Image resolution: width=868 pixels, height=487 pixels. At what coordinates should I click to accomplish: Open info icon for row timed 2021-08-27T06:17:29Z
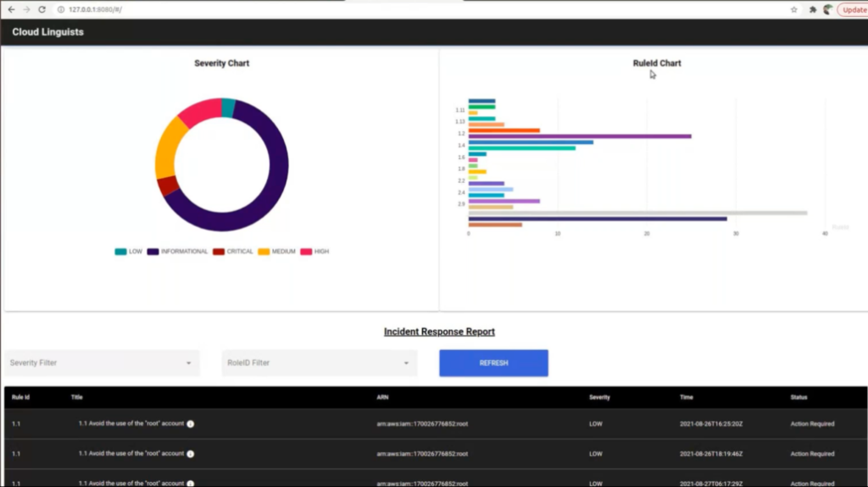191,484
